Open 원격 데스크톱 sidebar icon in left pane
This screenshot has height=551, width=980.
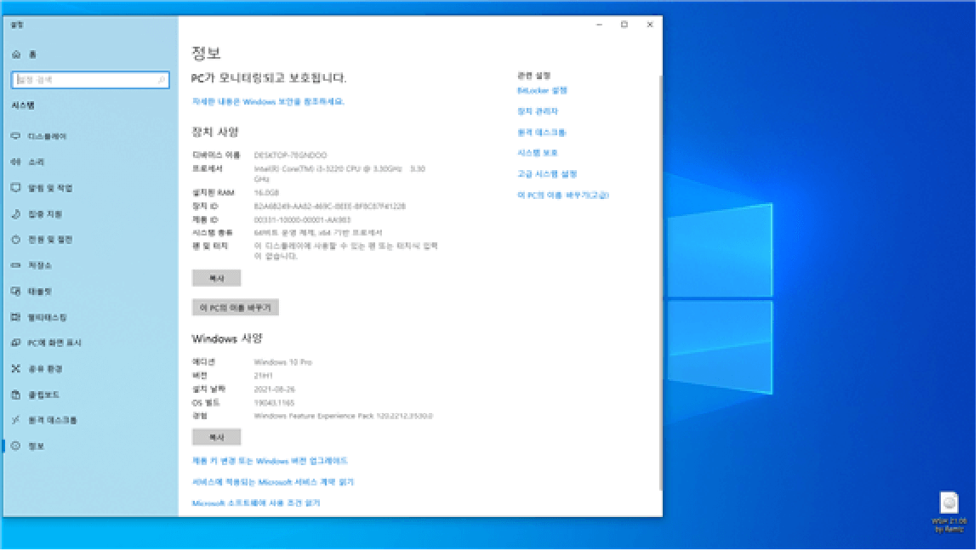(16, 420)
